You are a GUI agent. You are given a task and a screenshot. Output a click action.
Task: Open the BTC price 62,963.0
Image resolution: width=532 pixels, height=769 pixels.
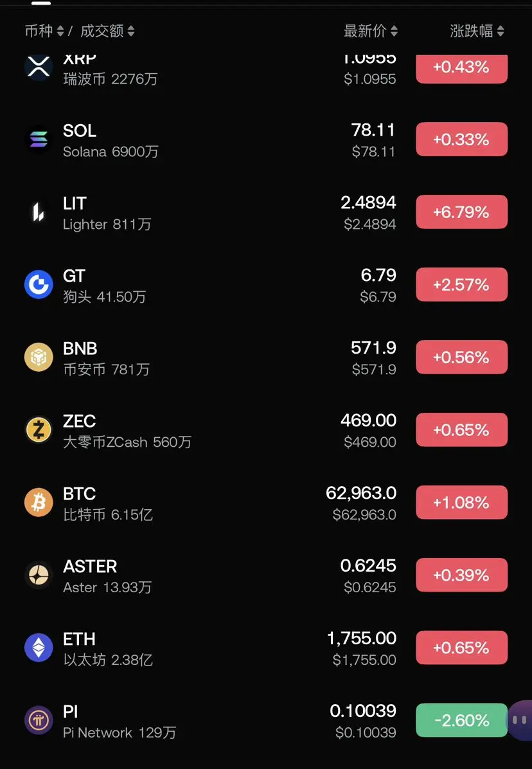click(x=362, y=493)
